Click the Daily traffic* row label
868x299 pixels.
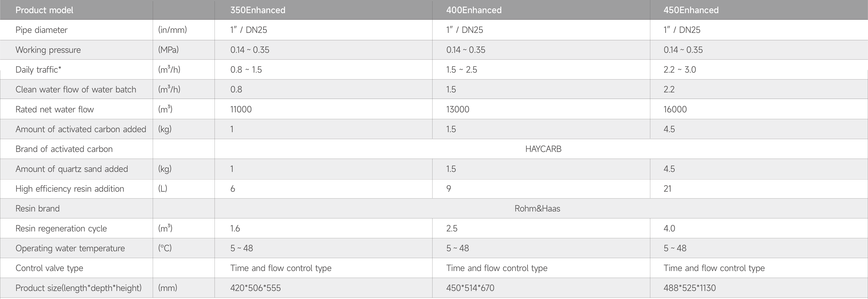38,70
